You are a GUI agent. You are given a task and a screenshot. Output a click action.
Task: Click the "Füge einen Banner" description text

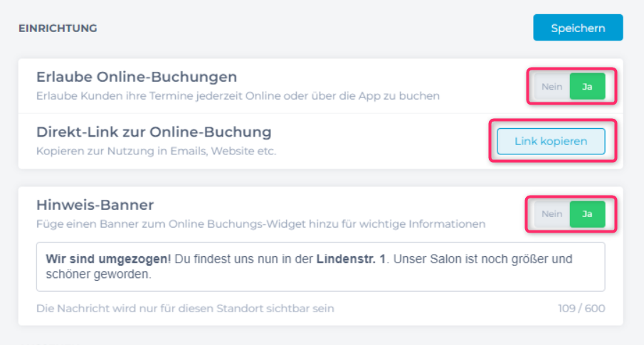(260, 224)
